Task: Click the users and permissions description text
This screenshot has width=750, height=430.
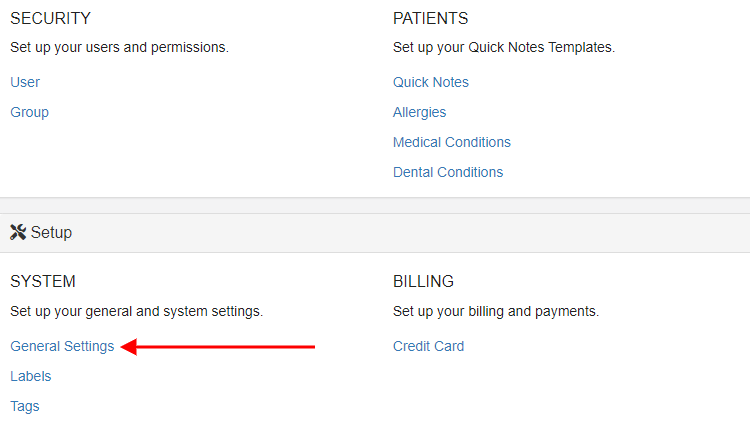Action: tap(120, 47)
